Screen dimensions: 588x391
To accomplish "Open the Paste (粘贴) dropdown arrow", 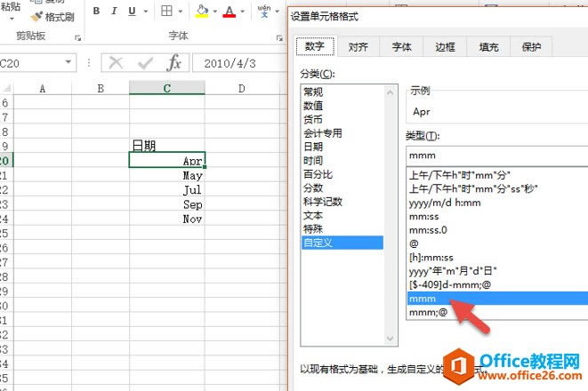I will [12, 19].
